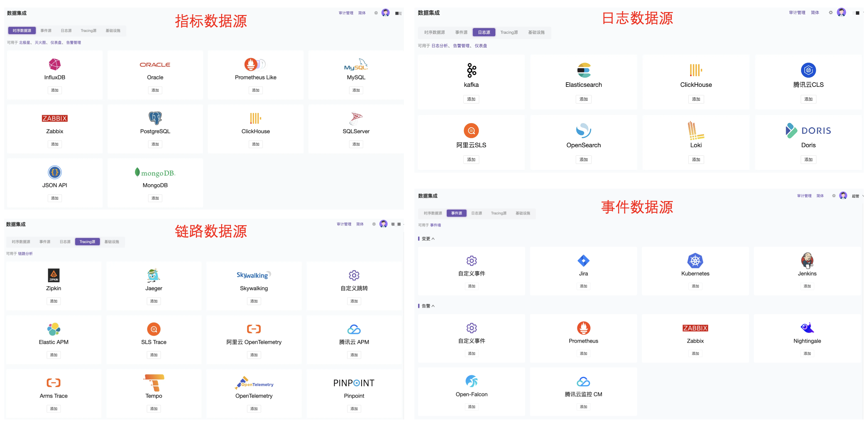868x425 pixels.
Task: Switch to 基础设施 tab in metrics panel
Action: pos(113,30)
